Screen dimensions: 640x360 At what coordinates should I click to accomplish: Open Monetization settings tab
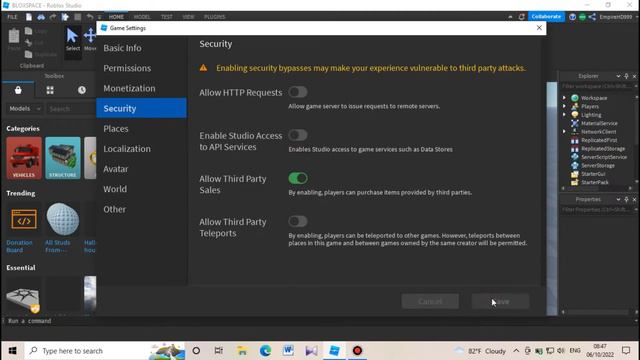(x=141, y=88)
